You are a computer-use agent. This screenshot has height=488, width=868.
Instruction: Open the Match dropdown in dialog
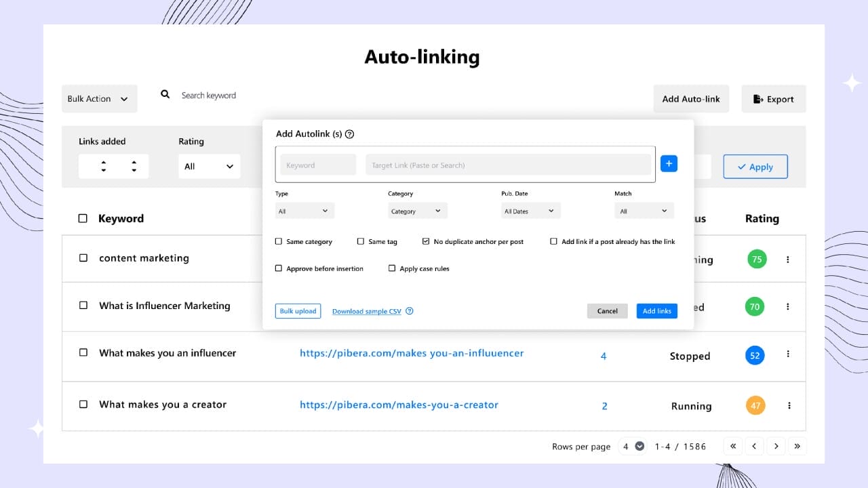click(x=644, y=211)
